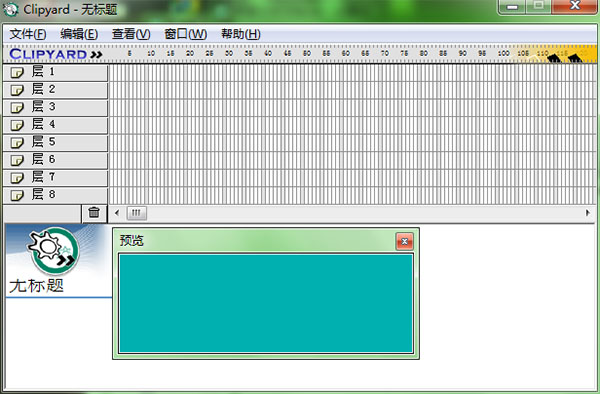The width and height of the screenshot is (600, 394).
Task: Open the 查看(V) menu
Action: [131, 34]
